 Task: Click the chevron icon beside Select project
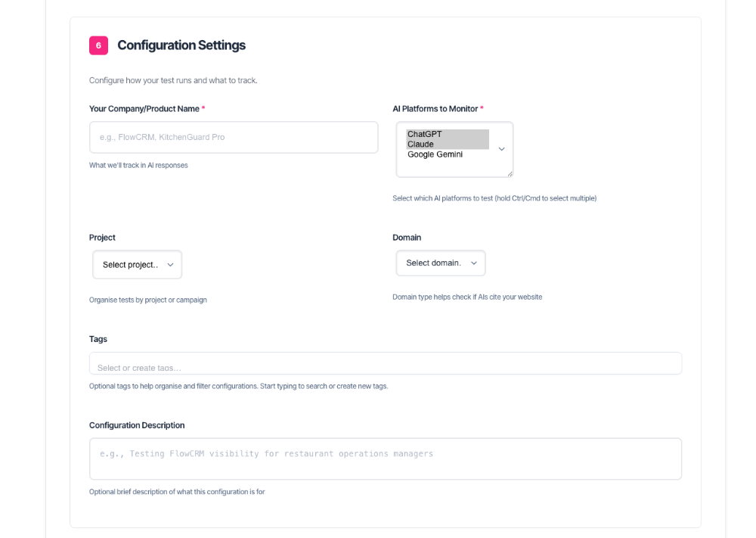click(x=170, y=265)
